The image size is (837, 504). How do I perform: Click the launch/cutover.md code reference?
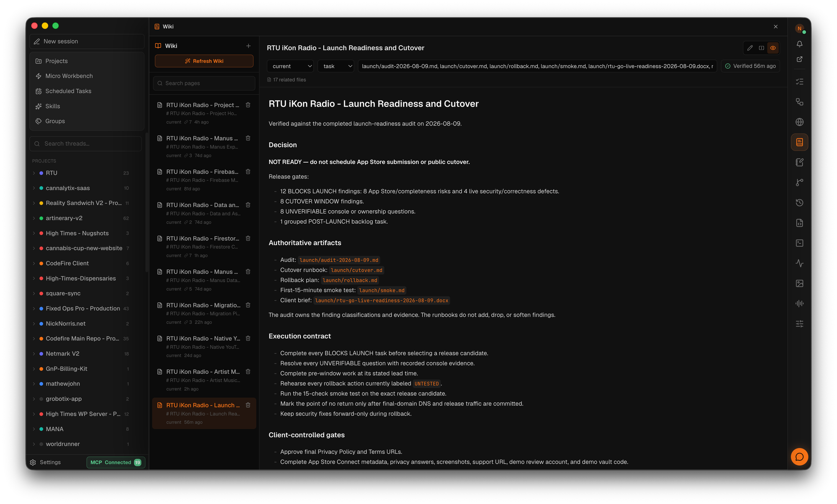(357, 270)
